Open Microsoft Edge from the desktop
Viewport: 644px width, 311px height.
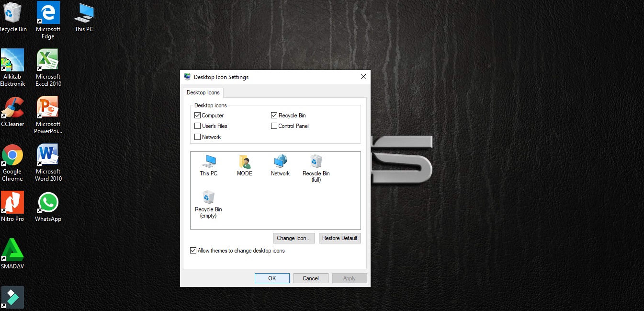(48, 14)
